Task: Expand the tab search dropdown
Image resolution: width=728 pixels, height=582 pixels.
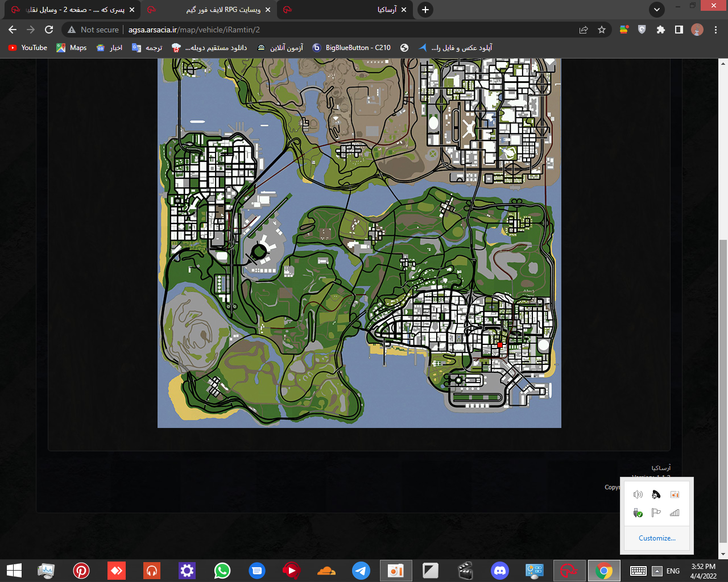Action: (x=657, y=10)
